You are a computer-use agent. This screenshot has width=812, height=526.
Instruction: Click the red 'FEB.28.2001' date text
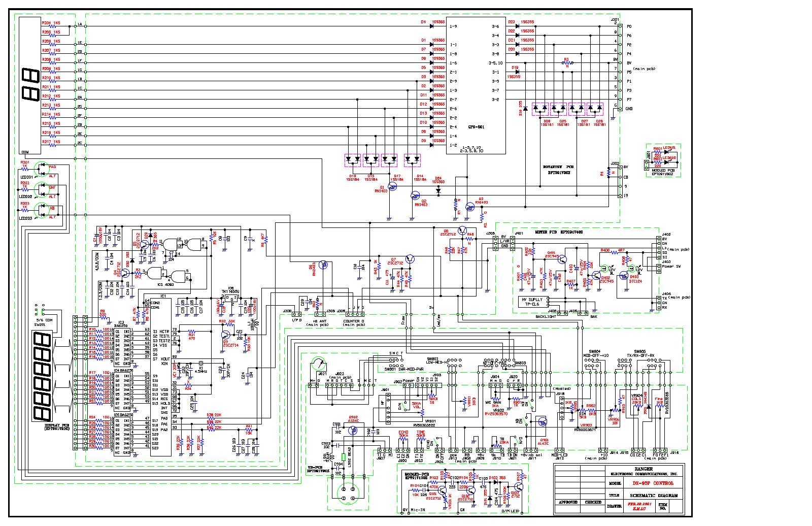click(x=639, y=504)
